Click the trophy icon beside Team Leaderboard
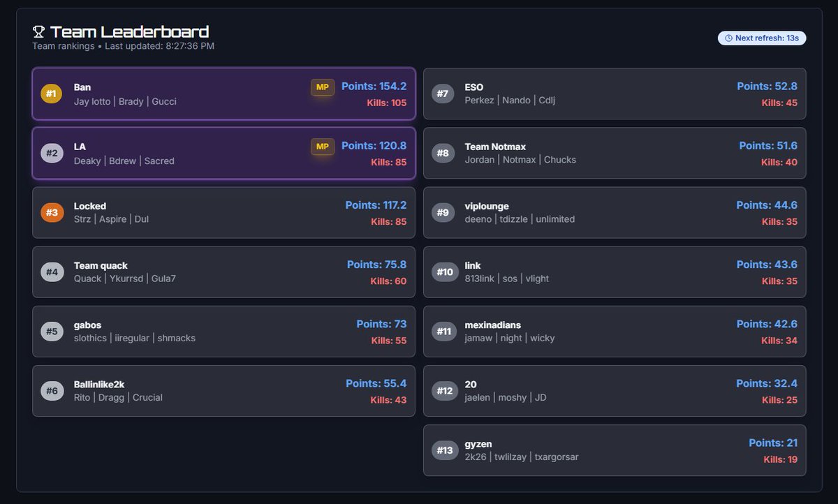 [x=38, y=31]
